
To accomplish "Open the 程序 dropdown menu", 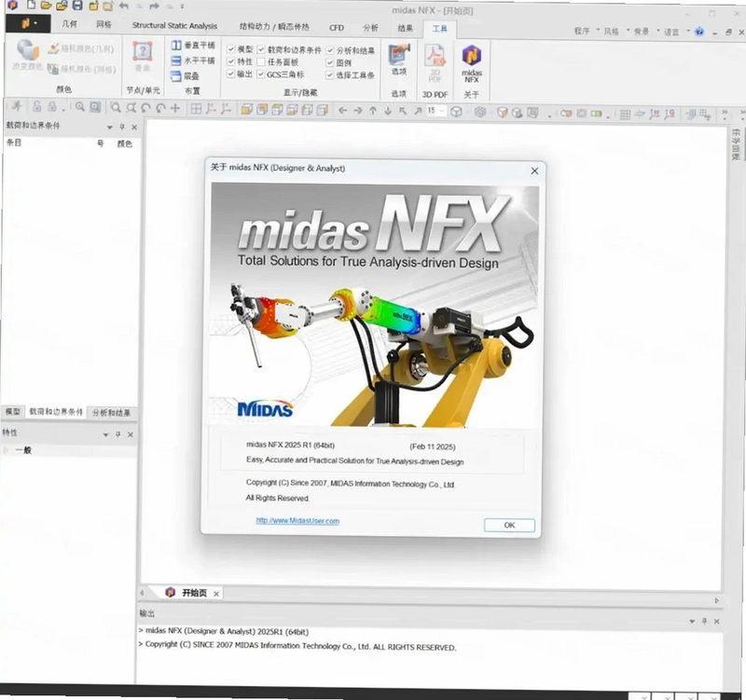I will pyautogui.click(x=587, y=31).
